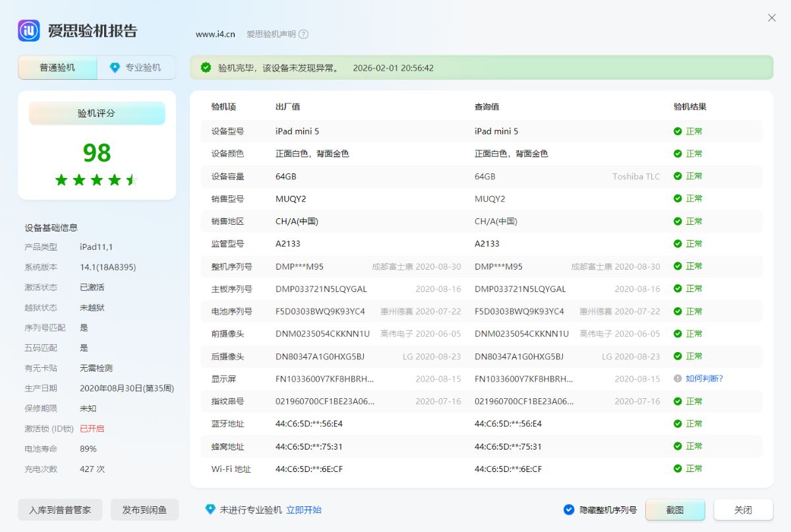Open the 如何判断? link in 显示屏 row
Viewport: 791px width, 532px height.
tap(704, 378)
